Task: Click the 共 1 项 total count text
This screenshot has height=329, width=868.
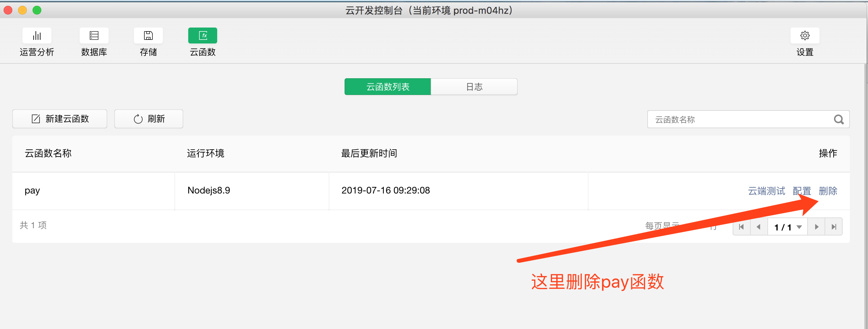Action: pyautogui.click(x=33, y=225)
